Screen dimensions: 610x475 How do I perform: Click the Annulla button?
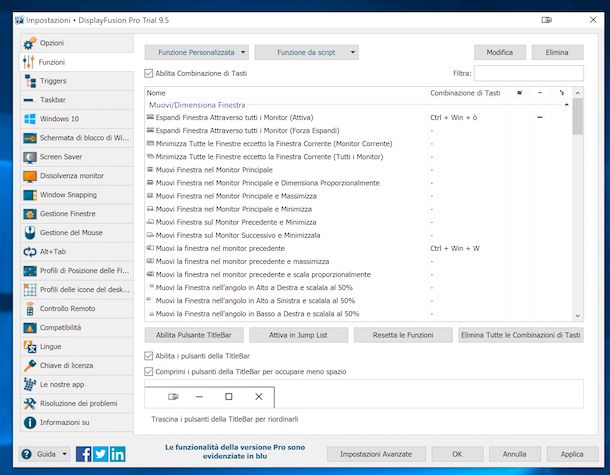point(515,454)
